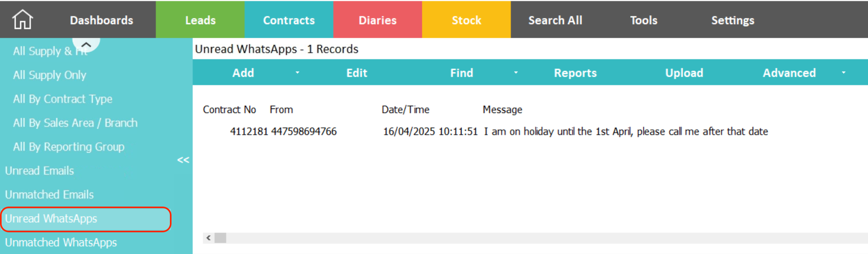Screen dimensions: 868x254
Task: Click the Reports toolbar option
Action: tap(575, 74)
